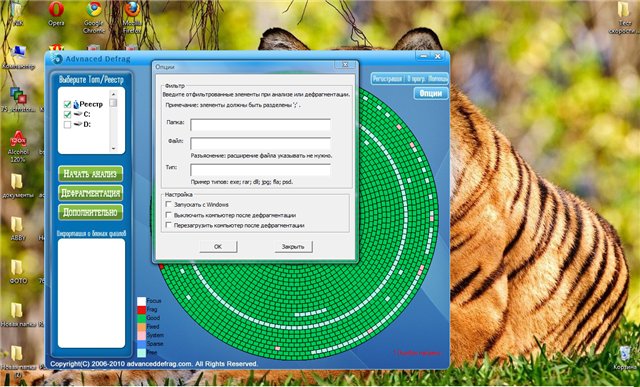Open the Корзина recycle bin icon
The image size is (640, 387).
click(x=625, y=354)
